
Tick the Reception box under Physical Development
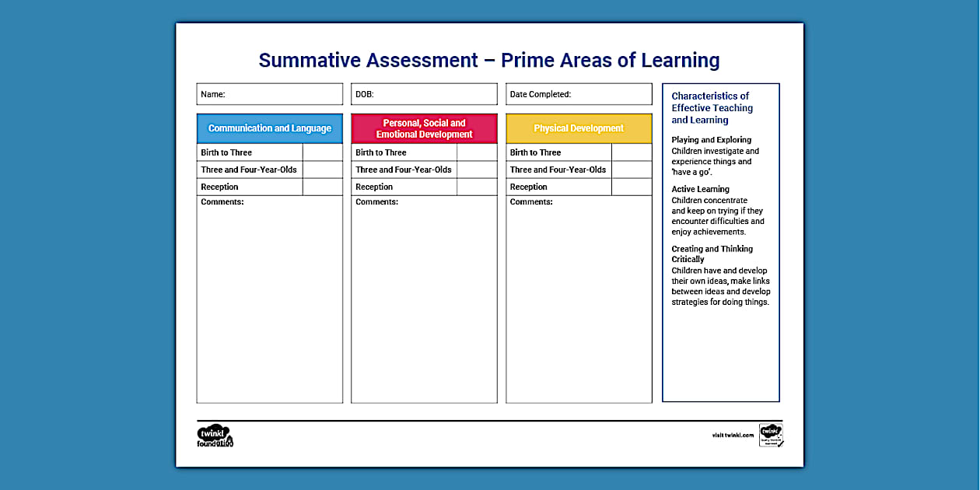(632, 187)
